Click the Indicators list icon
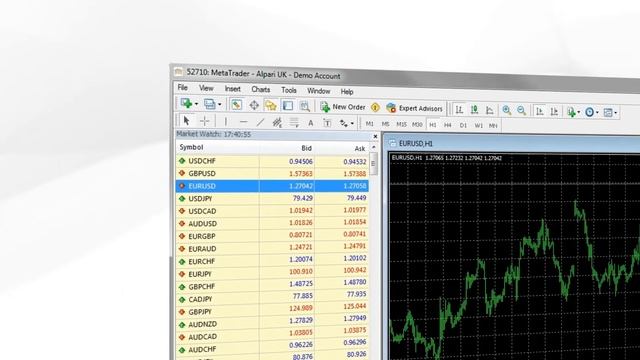 pos(571,111)
